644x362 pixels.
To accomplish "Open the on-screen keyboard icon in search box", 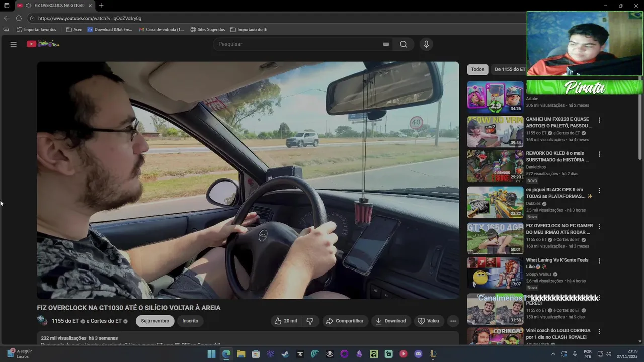I will pyautogui.click(x=386, y=44).
